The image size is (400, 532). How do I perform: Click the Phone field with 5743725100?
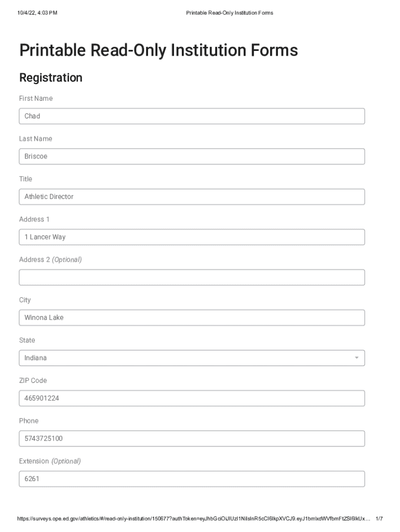192,438
